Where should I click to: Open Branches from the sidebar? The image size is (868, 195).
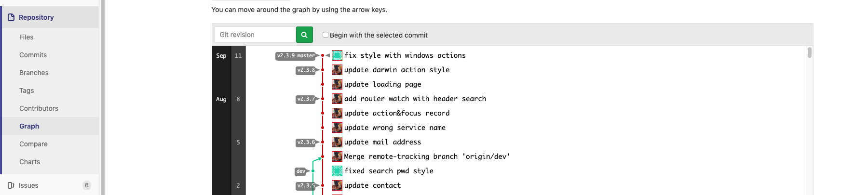34,73
